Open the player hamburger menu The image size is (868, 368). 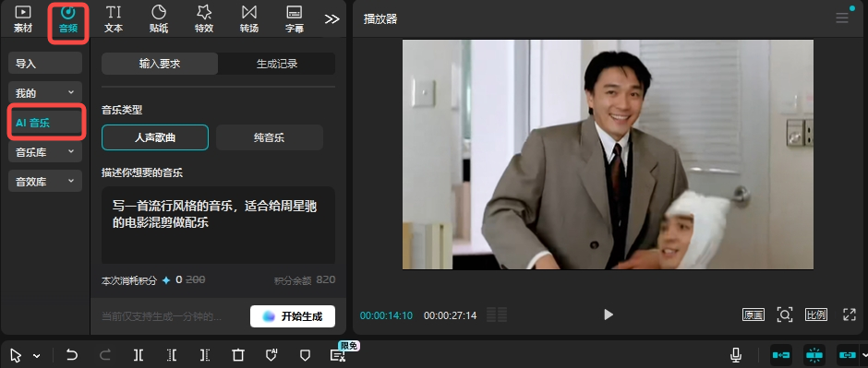coord(842,18)
